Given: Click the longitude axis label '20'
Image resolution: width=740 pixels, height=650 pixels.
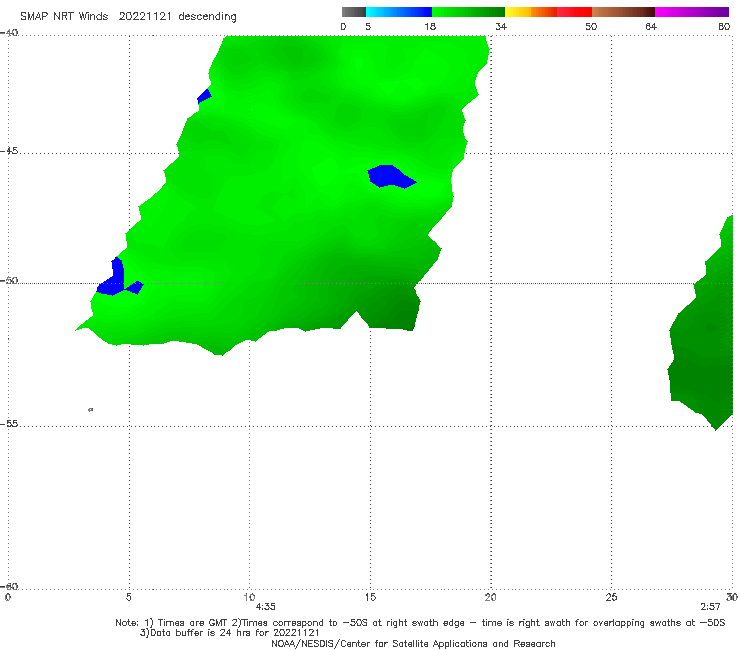Looking at the screenshot, I should [490, 597].
